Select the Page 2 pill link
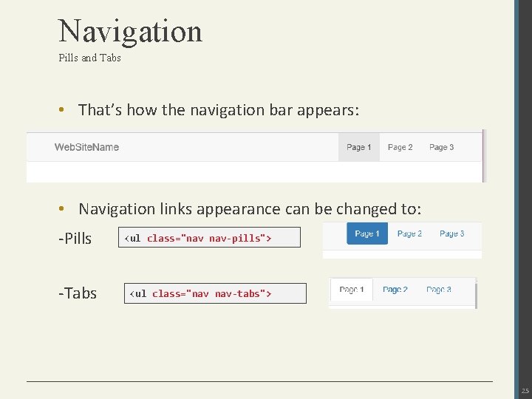Screen dimensions: 532x399 coord(409,234)
